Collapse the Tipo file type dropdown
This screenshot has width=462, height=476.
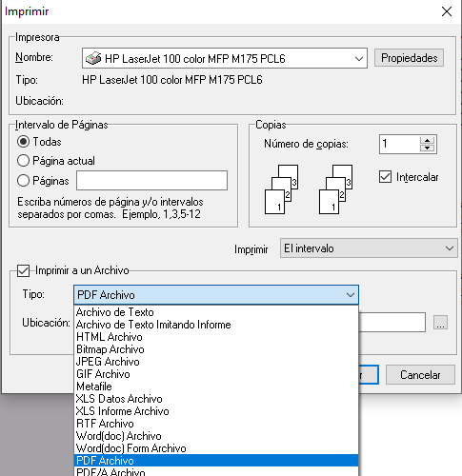[216, 295]
